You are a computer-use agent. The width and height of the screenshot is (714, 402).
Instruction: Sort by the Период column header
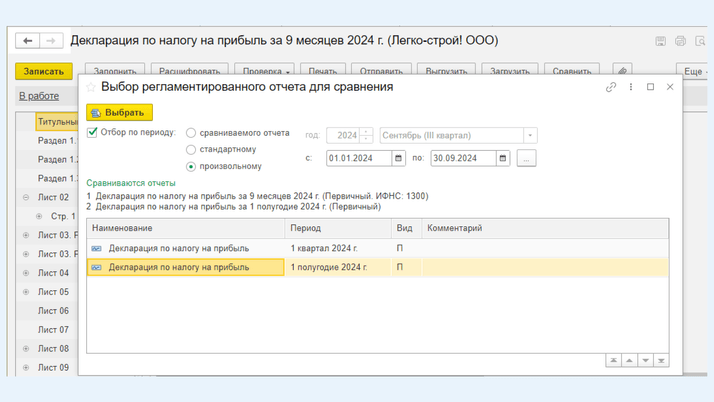pos(338,228)
